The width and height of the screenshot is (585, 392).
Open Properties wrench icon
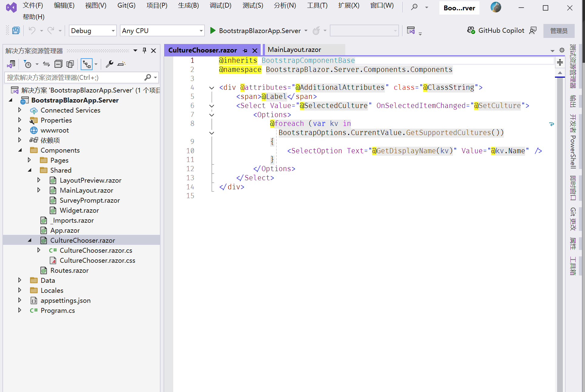[x=109, y=64]
